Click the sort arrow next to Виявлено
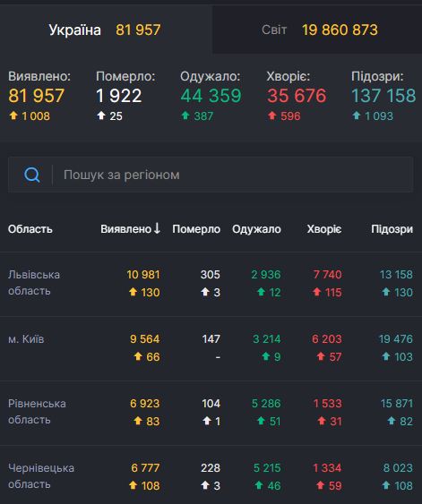The image size is (422, 504). point(157,228)
